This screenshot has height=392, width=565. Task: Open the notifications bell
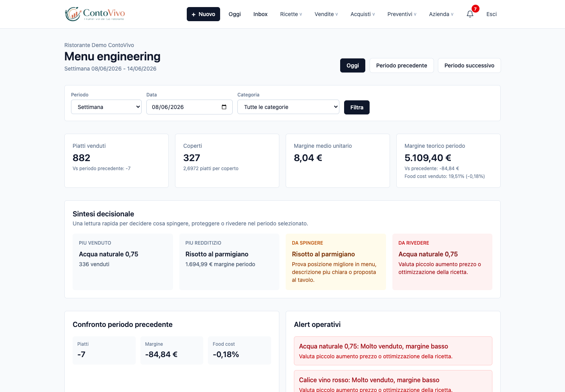click(x=470, y=14)
